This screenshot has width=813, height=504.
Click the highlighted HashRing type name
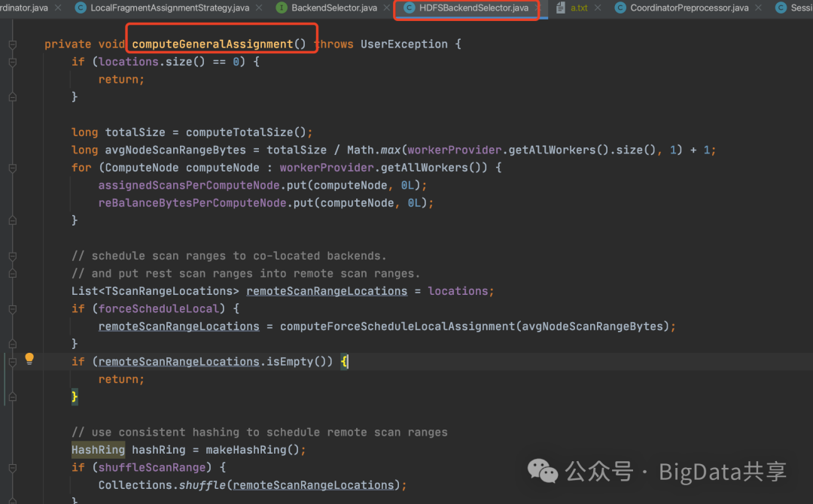pyautogui.click(x=98, y=450)
